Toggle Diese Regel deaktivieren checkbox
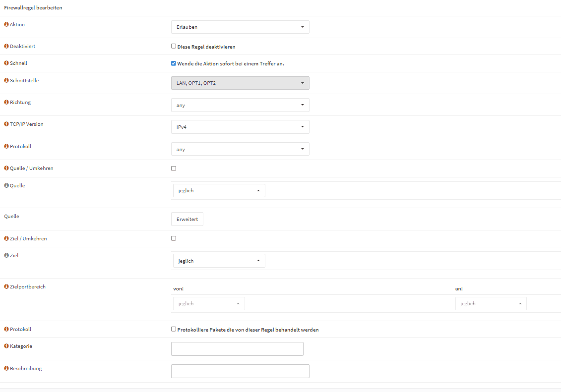The height and width of the screenshot is (392, 561). tap(174, 46)
